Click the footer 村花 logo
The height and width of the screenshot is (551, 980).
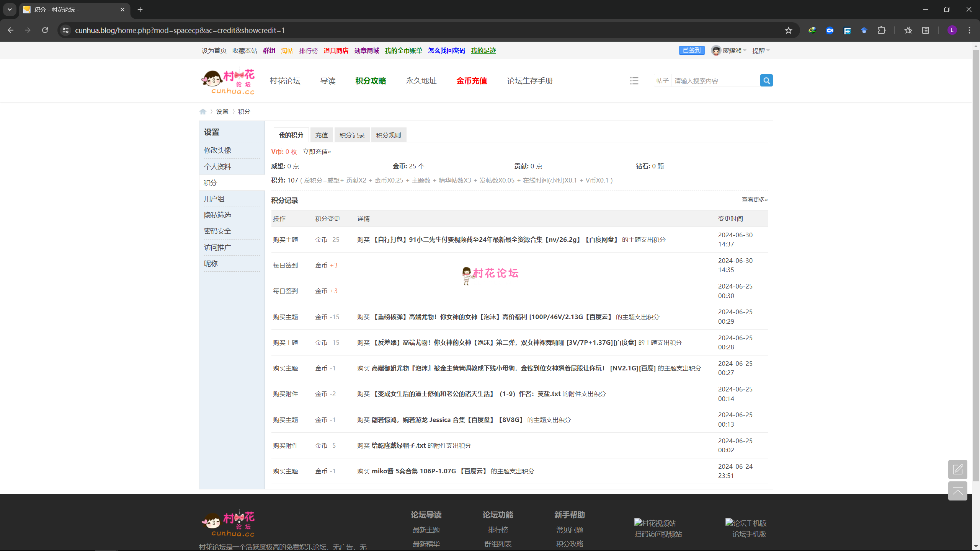(228, 523)
